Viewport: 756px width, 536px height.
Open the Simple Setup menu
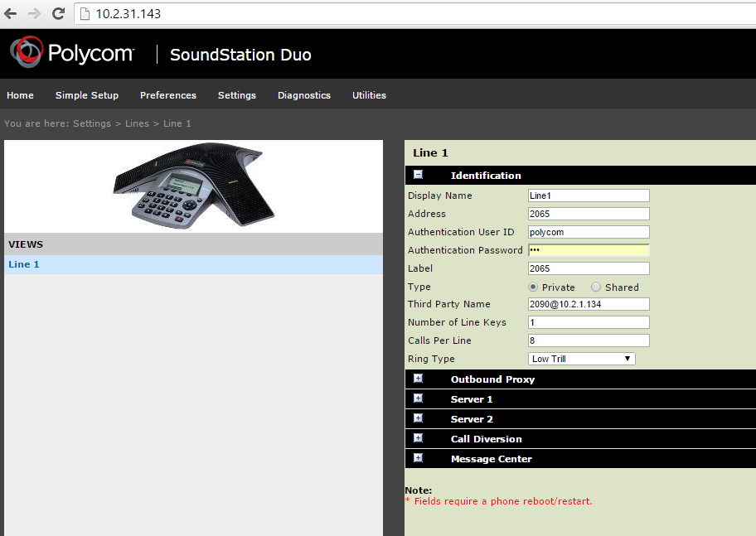click(x=87, y=95)
